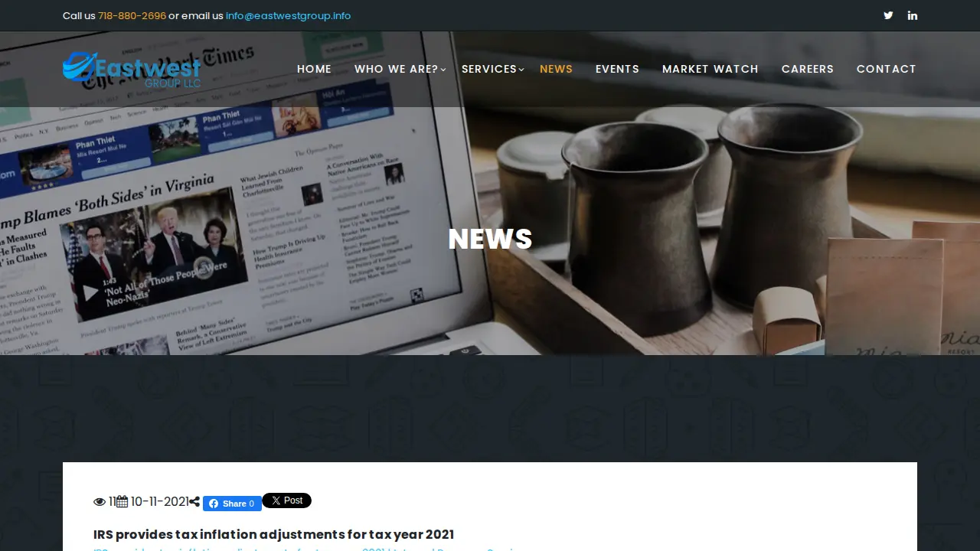Click the NEWS banner heading

click(x=490, y=239)
